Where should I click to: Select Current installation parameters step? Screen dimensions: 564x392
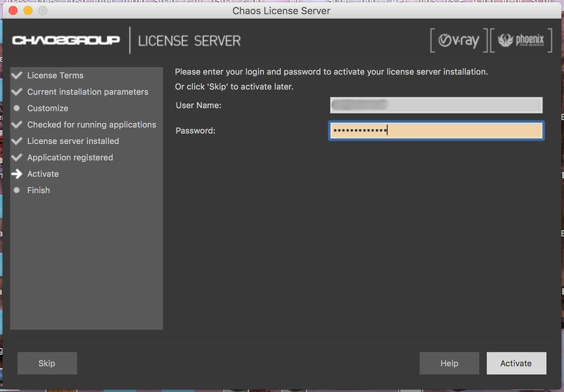click(88, 92)
